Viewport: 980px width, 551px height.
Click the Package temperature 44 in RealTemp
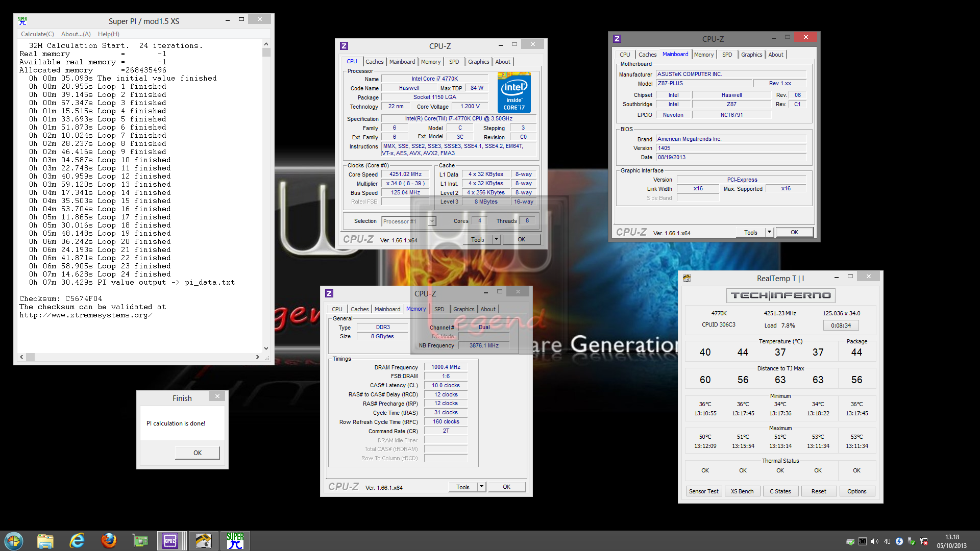856,353
